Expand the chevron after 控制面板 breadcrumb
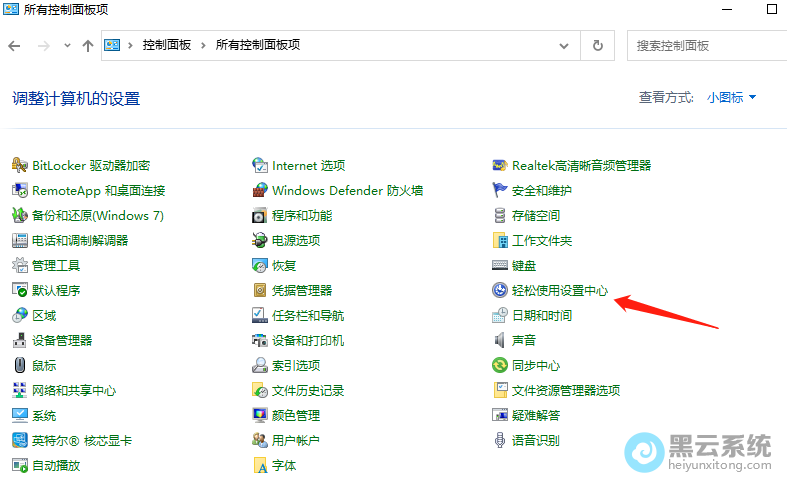 coord(203,46)
